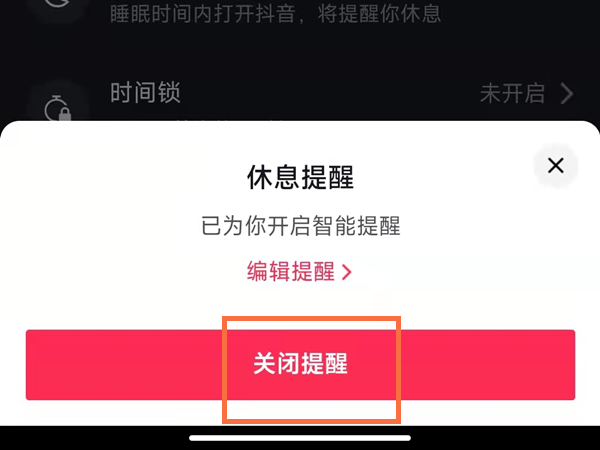Tap the 将提醒你休息 text at the top
This screenshot has width=600, height=450.
[x=379, y=13]
